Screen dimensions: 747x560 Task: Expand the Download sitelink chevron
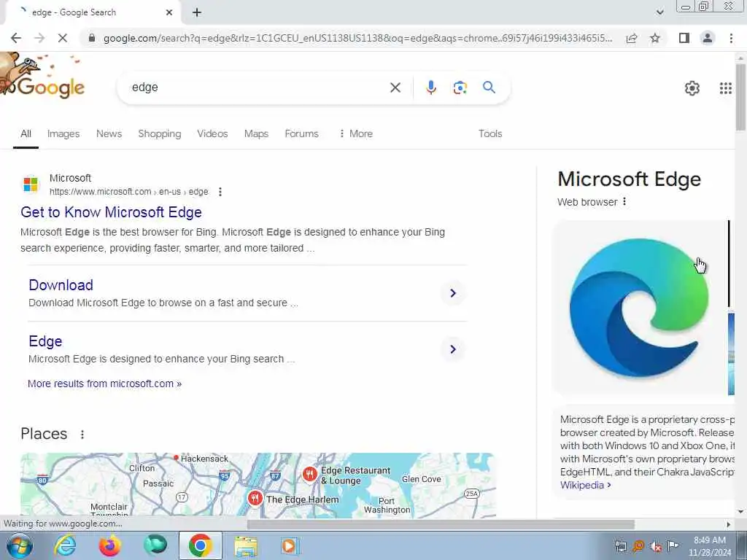[453, 293]
